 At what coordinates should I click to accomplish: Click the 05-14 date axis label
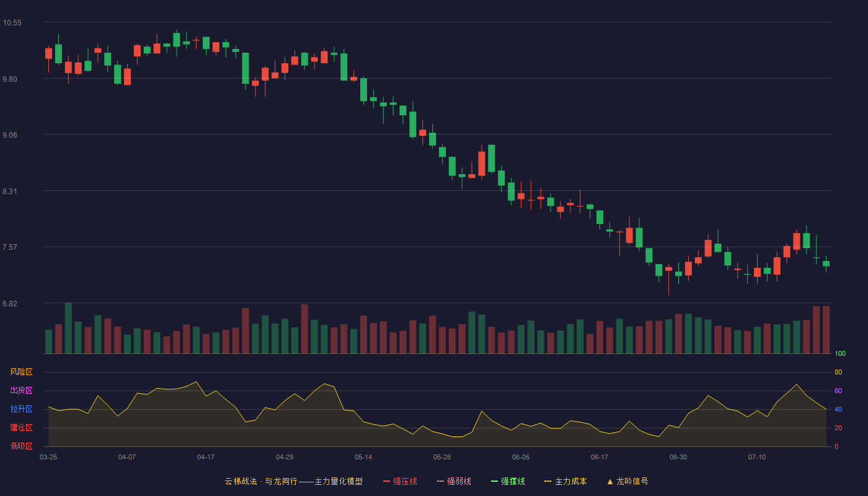coord(363,457)
